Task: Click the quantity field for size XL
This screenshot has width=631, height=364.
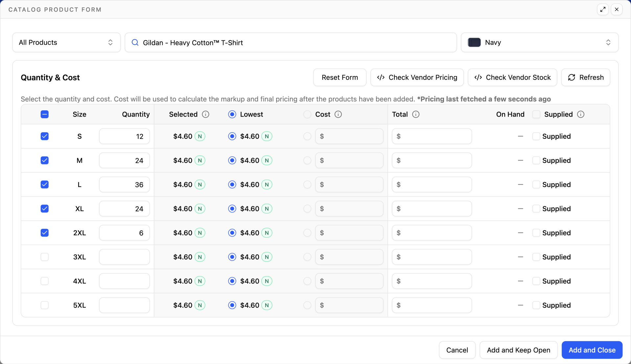Action: point(124,209)
